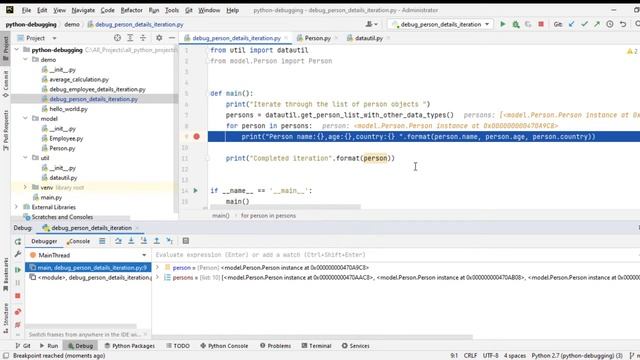Collapse the python-debugging root folder
Image resolution: width=640 pixels, height=360 pixels.
point(17,50)
